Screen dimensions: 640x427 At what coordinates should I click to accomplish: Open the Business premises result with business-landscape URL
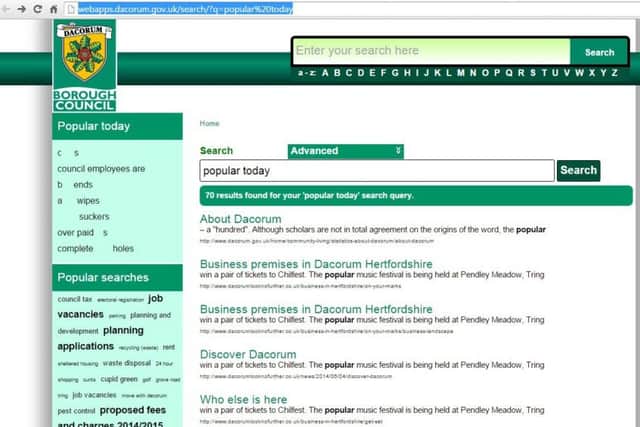pos(316,309)
